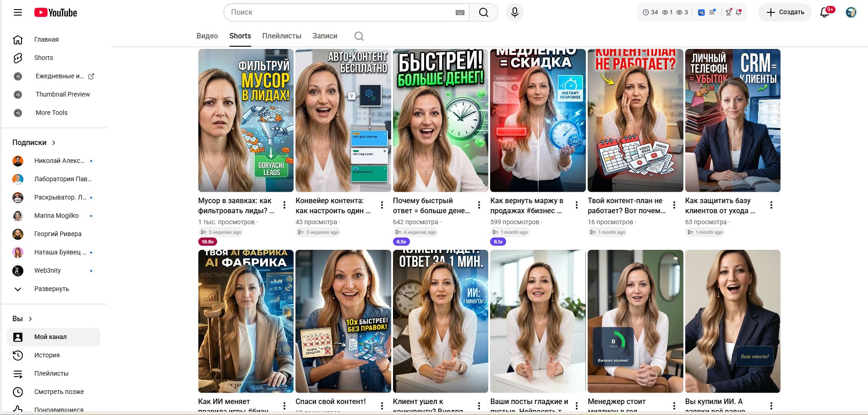Expand the Подписки section chevron

(x=54, y=143)
